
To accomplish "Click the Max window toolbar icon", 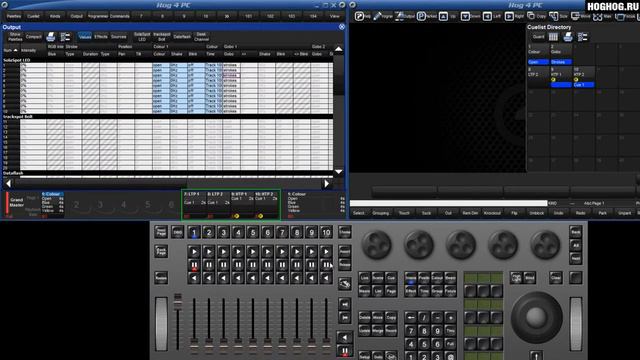I will (598, 16).
